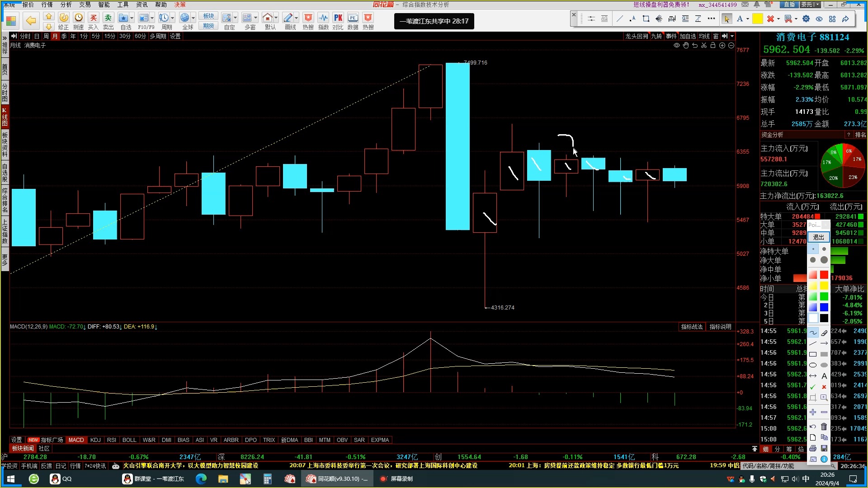The width and height of the screenshot is (868, 488).
Task: Expand the 委托 dropdown arrow
Action: click(817, 5)
